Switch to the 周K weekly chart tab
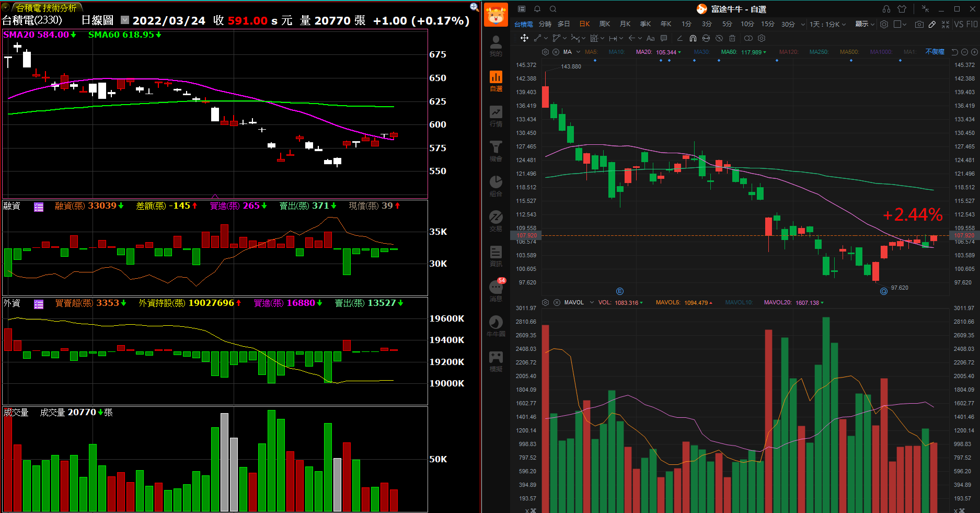 [x=605, y=24]
